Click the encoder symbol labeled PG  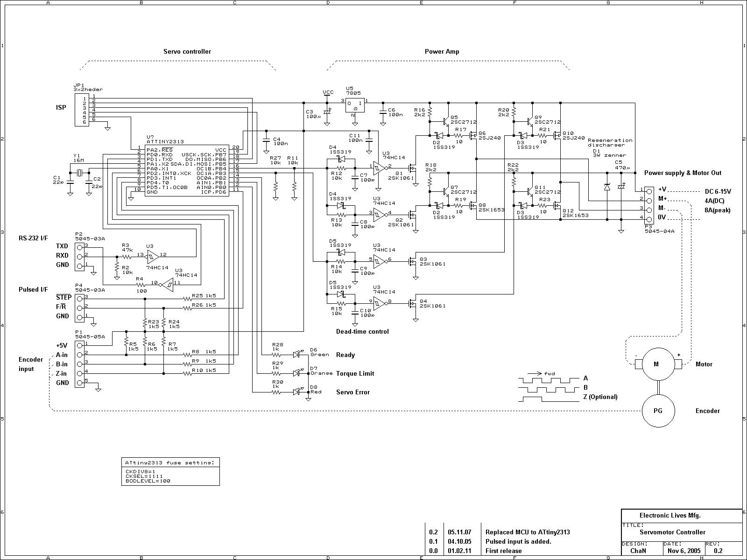click(658, 411)
